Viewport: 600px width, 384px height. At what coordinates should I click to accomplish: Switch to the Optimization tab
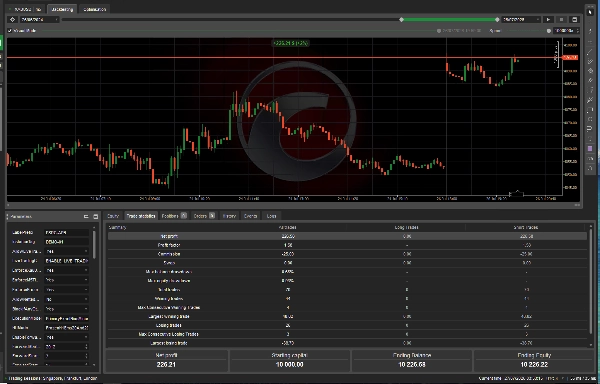95,9
